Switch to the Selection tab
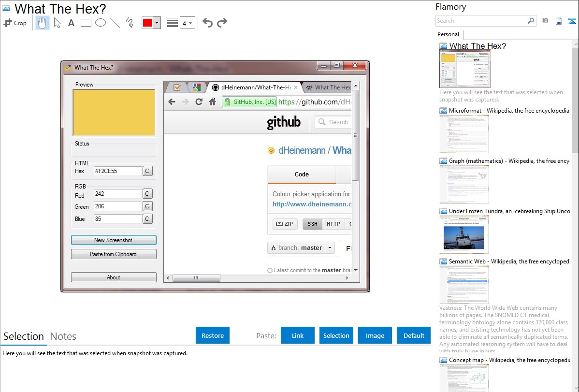The width and height of the screenshot is (579, 392). click(x=24, y=336)
